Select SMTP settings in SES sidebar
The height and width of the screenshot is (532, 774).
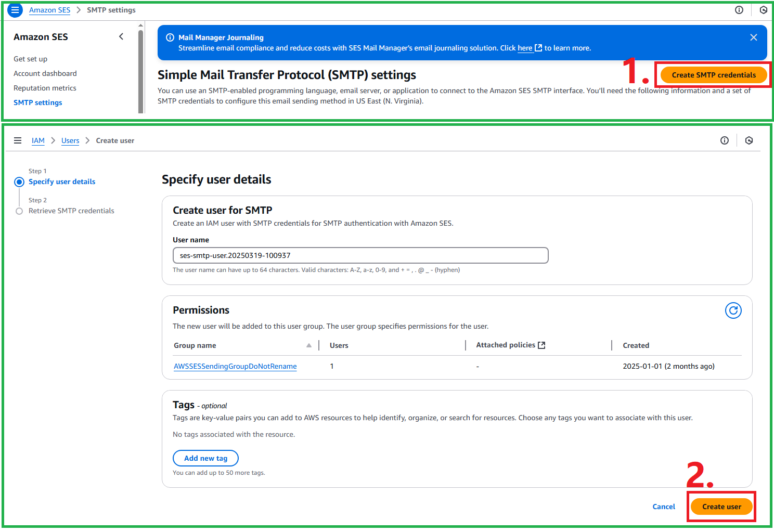coord(38,102)
